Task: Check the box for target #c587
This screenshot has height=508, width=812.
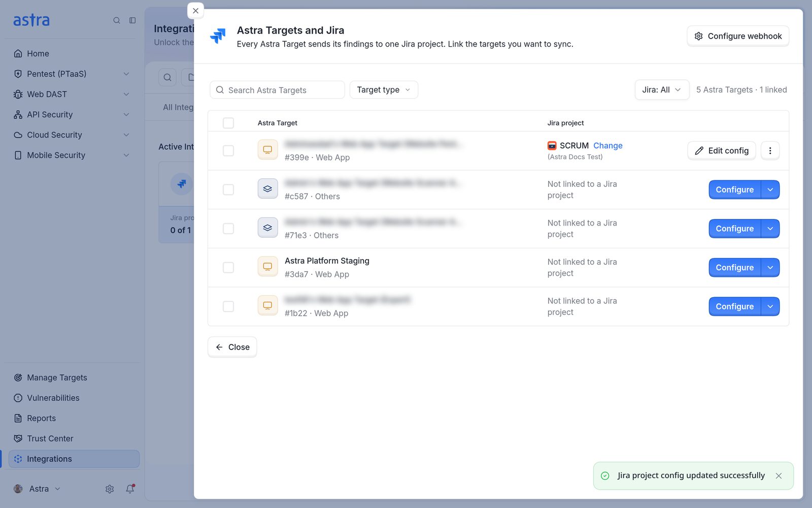Action: coord(228,189)
